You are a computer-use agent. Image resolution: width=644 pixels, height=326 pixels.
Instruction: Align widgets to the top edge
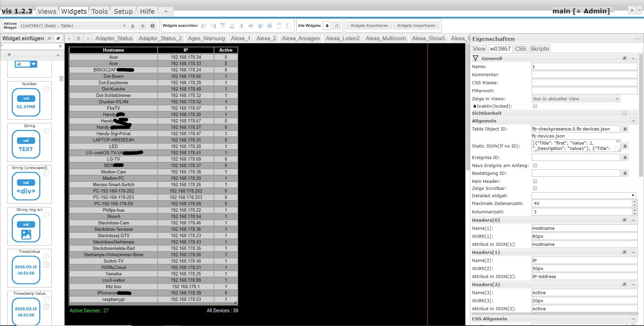[x=223, y=26]
